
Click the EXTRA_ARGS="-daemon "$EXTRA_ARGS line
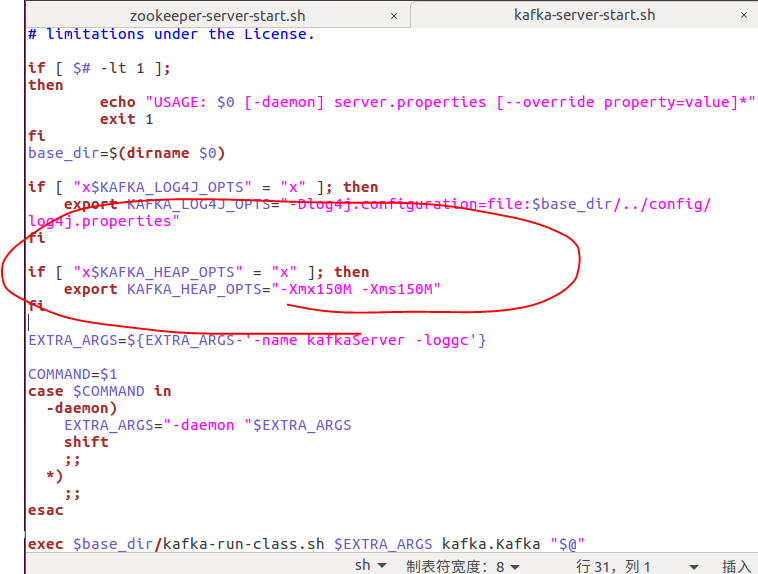tap(207, 425)
